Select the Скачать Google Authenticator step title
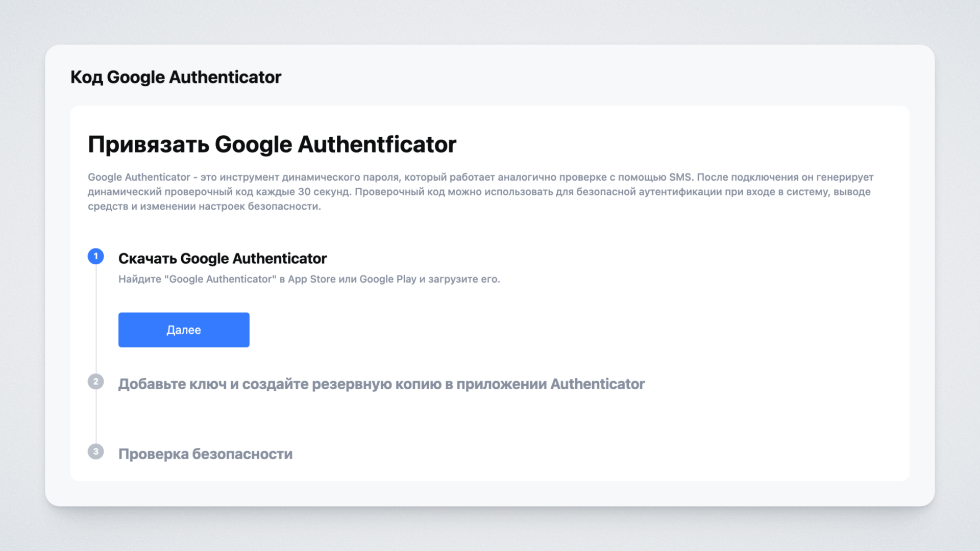The height and width of the screenshot is (551, 980). pos(223,259)
